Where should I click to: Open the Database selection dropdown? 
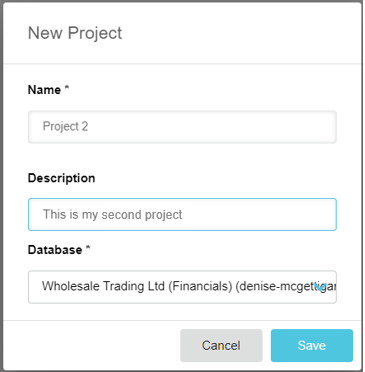pos(182,287)
